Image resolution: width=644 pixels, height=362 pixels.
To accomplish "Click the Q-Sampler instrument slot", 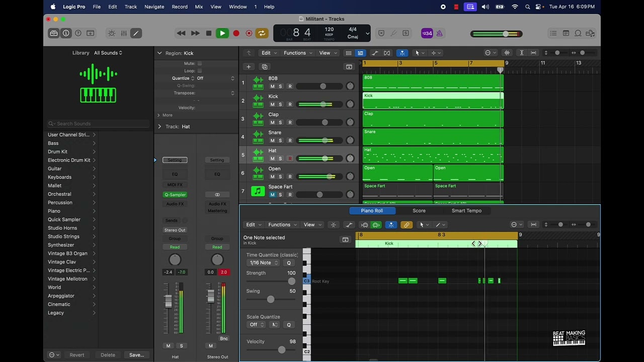I will (175, 195).
